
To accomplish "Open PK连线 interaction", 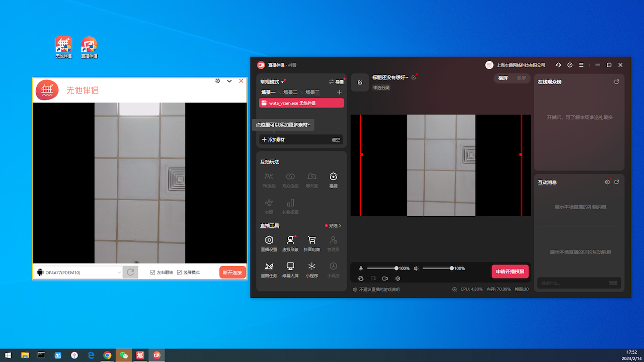I will [x=269, y=180].
